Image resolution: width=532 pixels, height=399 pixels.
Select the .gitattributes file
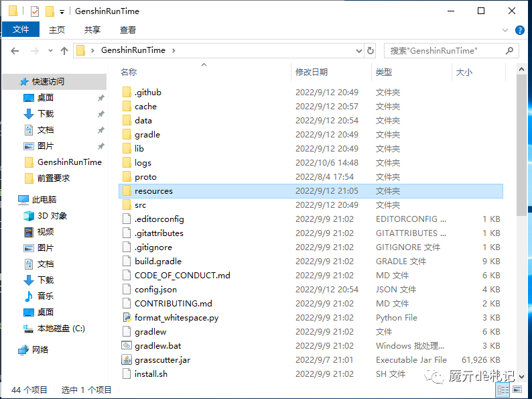tap(159, 233)
